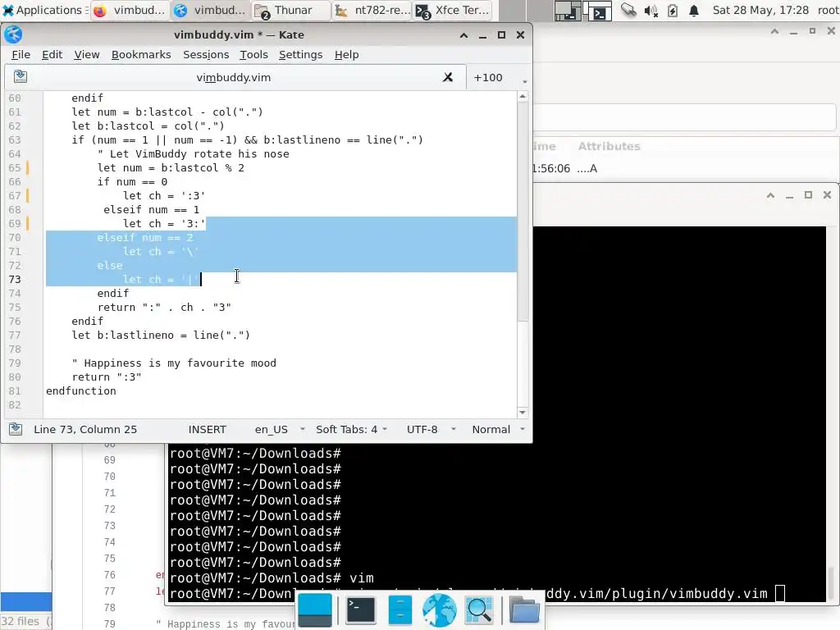Image resolution: width=840 pixels, height=630 pixels.
Task: Click the Attributes column header in Thunar
Action: point(609,146)
